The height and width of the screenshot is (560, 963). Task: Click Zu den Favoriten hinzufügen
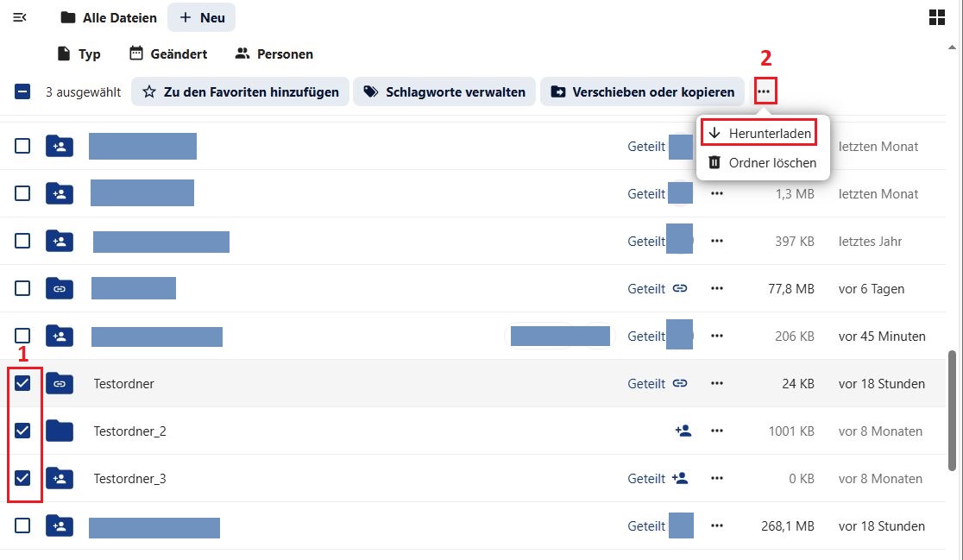click(241, 91)
